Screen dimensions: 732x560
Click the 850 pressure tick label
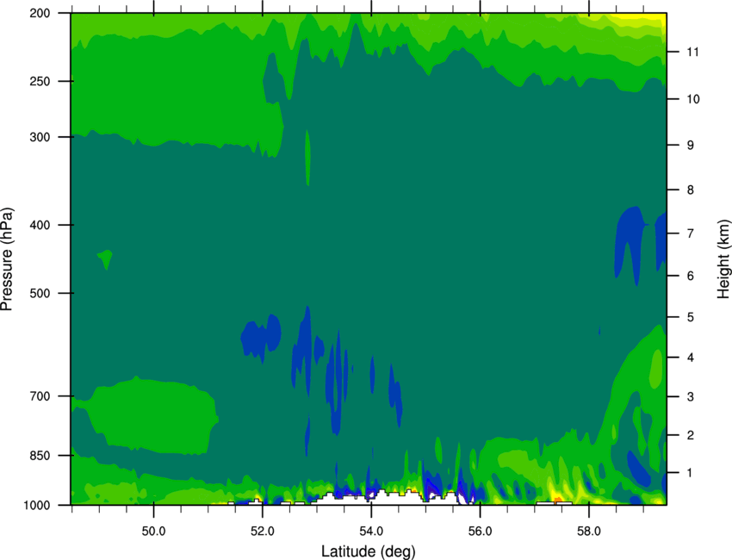pos(40,456)
